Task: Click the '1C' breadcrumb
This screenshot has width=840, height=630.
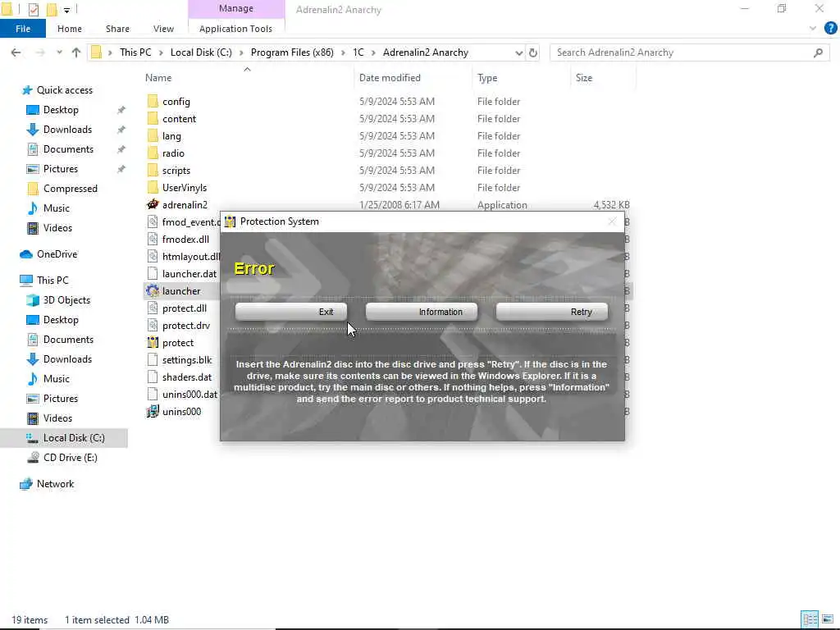Action: (358, 52)
